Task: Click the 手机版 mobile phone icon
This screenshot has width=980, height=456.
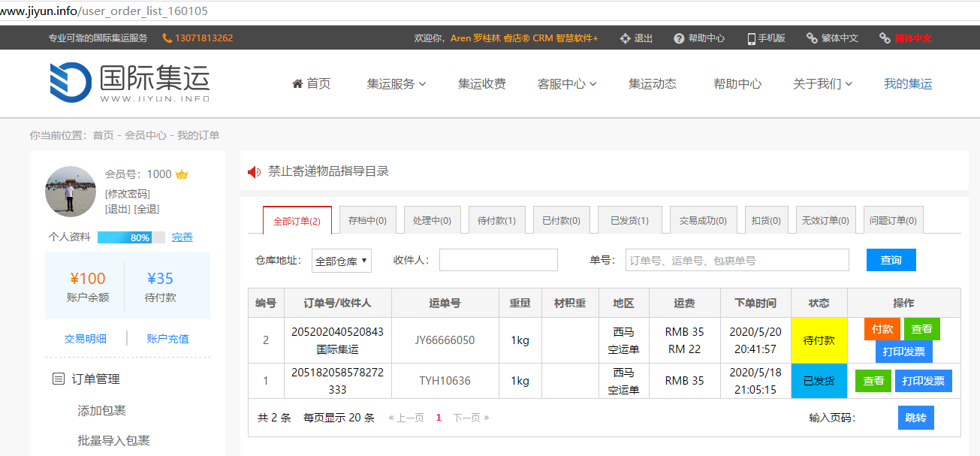Action: 751,38
